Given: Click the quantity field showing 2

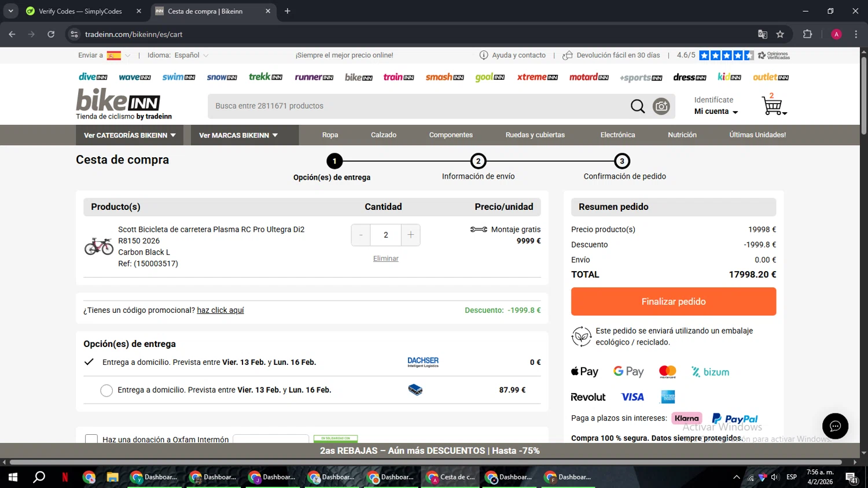Looking at the screenshot, I should [386, 235].
